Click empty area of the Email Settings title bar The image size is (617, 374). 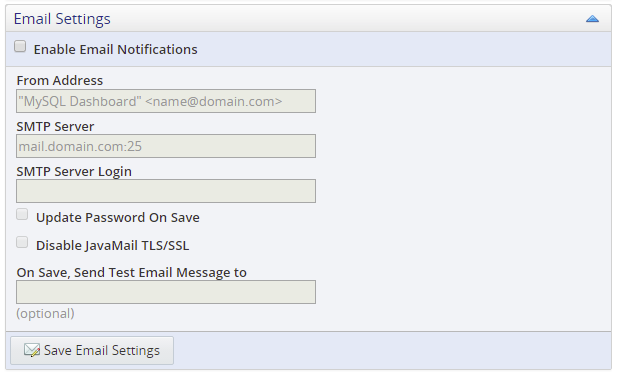[x=346, y=19]
